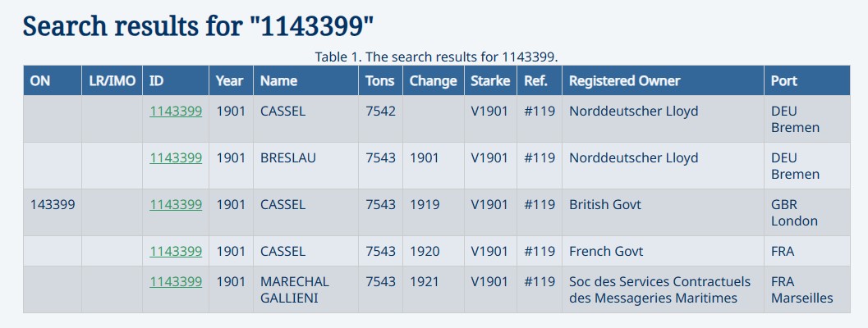Click the Change column header
The height and width of the screenshot is (328, 868).
[433, 80]
